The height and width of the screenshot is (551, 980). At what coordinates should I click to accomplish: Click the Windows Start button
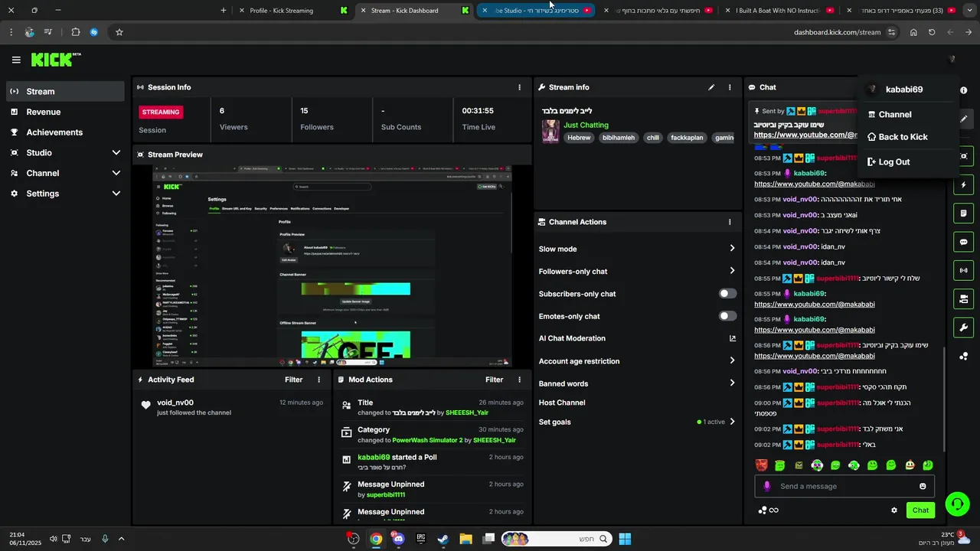[x=625, y=539]
